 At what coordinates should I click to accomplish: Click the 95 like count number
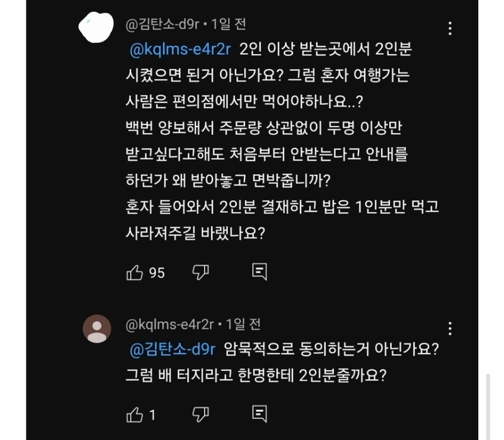pos(157,273)
